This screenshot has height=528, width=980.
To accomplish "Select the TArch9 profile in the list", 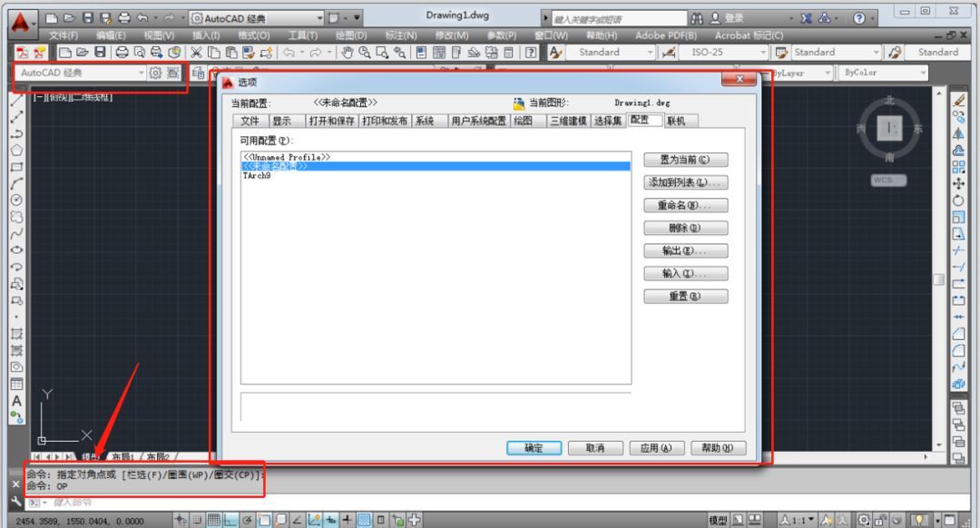I will [257, 176].
